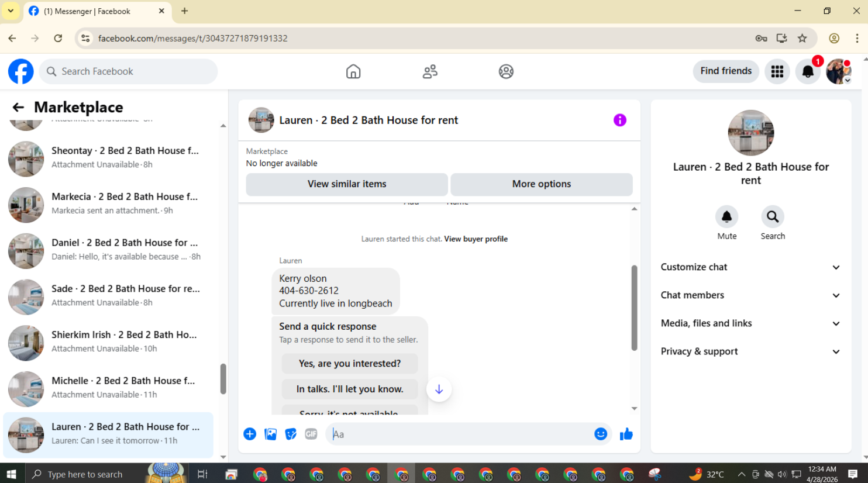Open the emoji picker
This screenshot has width=868, height=483.
click(601, 434)
